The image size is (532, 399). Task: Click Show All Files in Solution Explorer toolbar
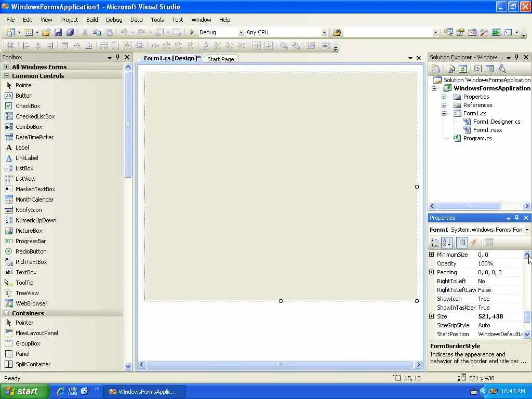tap(451, 69)
